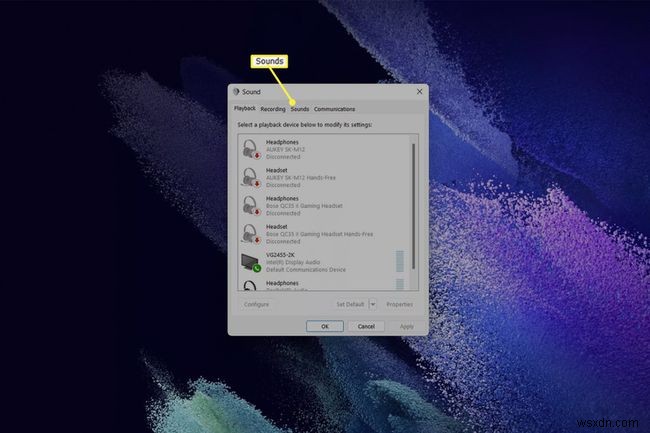The image size is (650, 433).
Task: Select the AUKEY SK-M12 Hands-Free Headset icon
Action: coord(251,177)
